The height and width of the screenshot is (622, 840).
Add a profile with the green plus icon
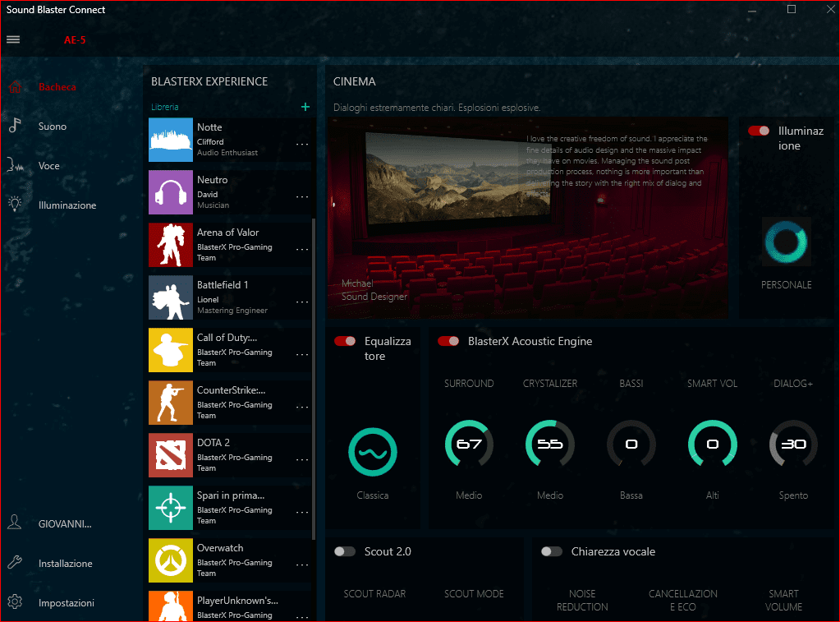(x=305, y=107)
